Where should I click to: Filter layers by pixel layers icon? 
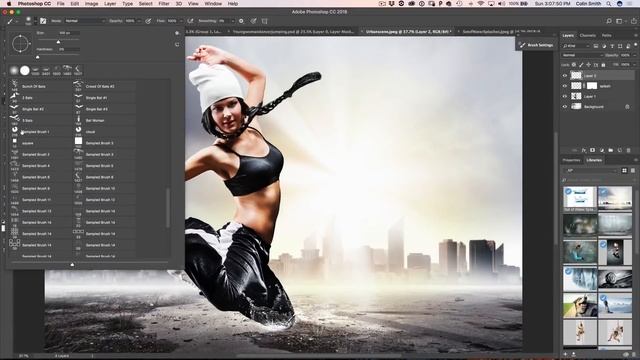click(596, 46)
